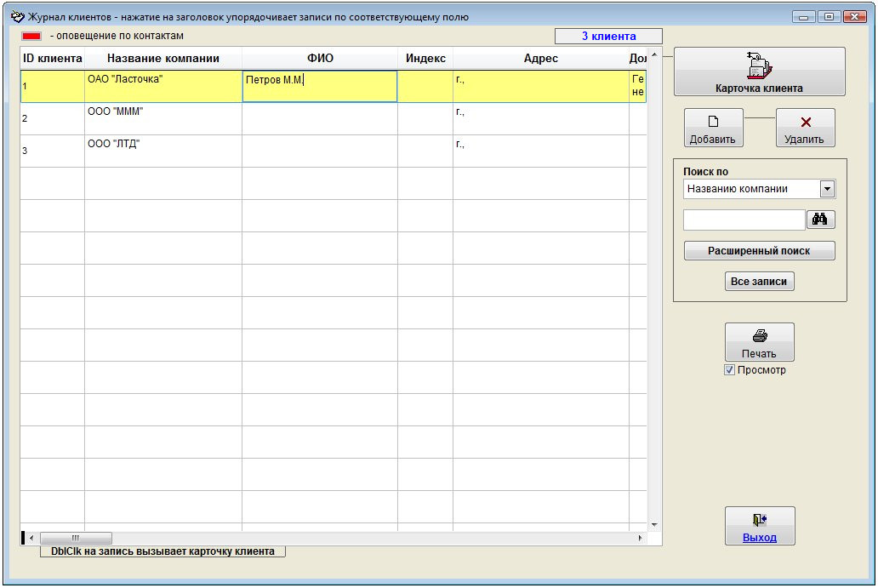Click the Добавить new record button
The width and height of the screenshot is (878, 588).
712,128
